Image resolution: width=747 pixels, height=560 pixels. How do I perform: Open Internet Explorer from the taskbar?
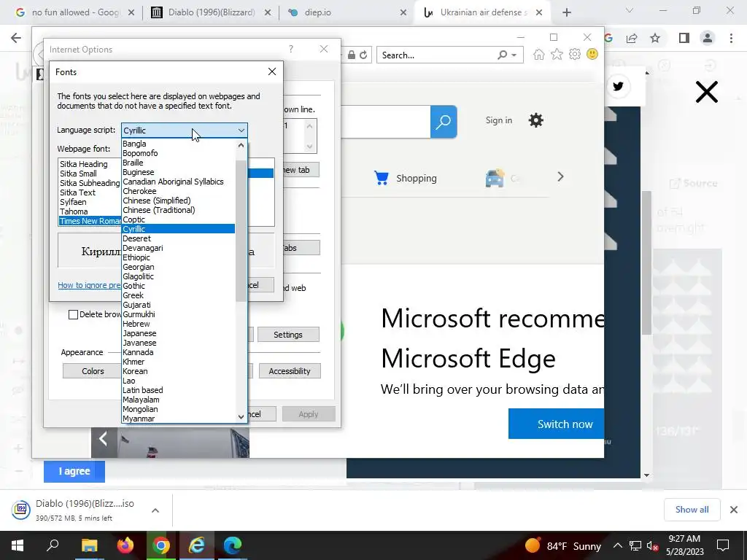197,545
